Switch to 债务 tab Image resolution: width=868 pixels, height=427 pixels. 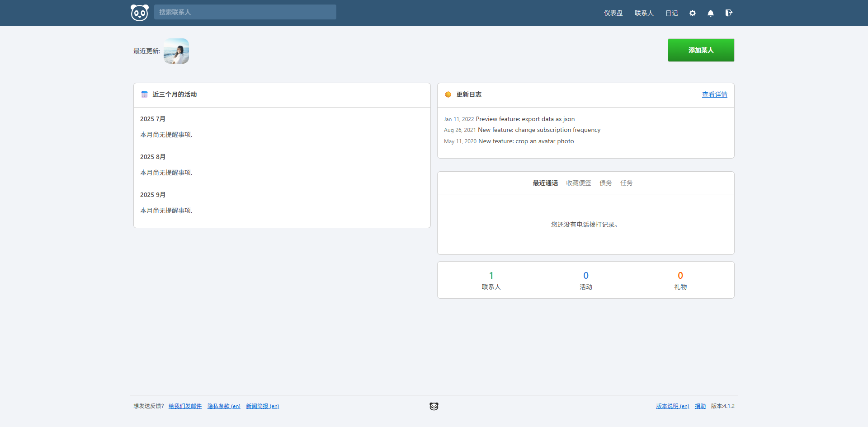(606, 183)
